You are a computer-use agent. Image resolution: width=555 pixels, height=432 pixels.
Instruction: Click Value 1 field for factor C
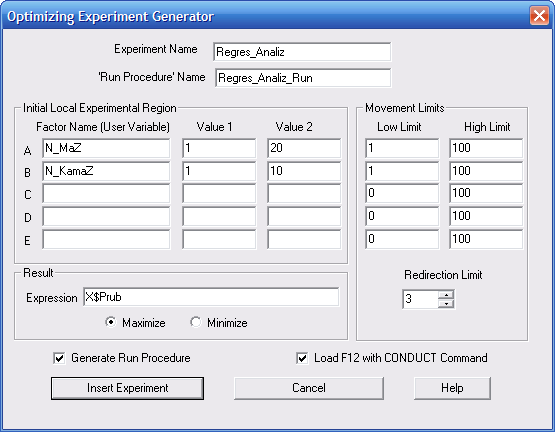(x=219, y=193)
